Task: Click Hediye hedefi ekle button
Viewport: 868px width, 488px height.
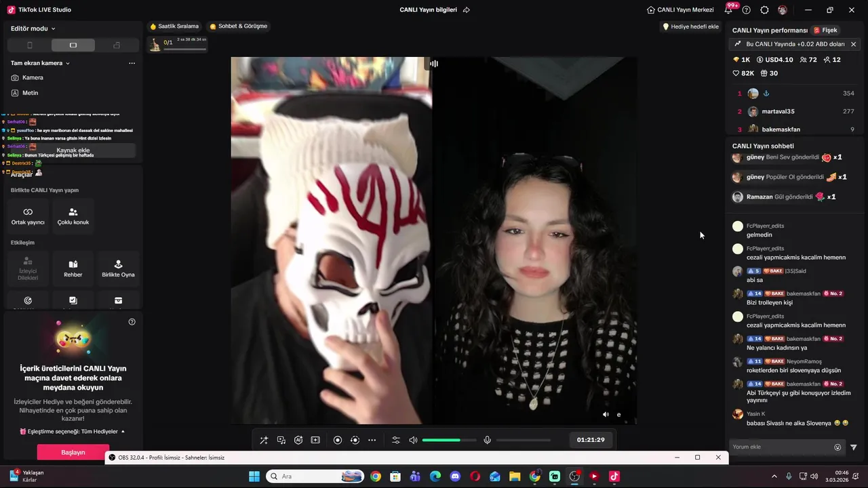Action: point(690,26)
